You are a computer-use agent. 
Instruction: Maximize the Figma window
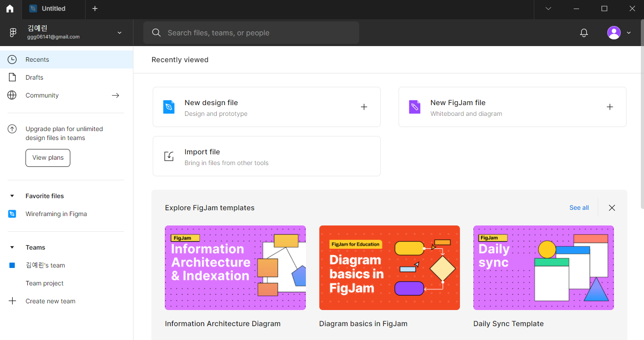click(x=604, y=8)
